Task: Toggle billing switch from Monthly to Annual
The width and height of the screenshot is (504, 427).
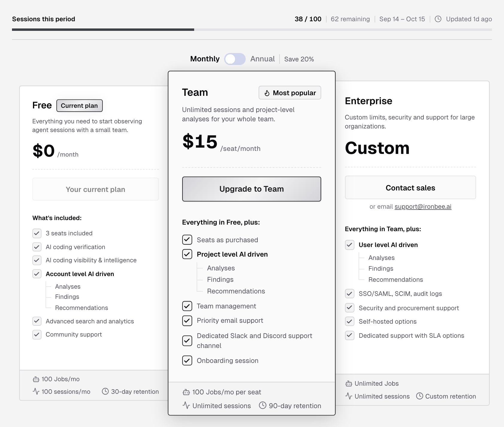Action: (235, 59)
